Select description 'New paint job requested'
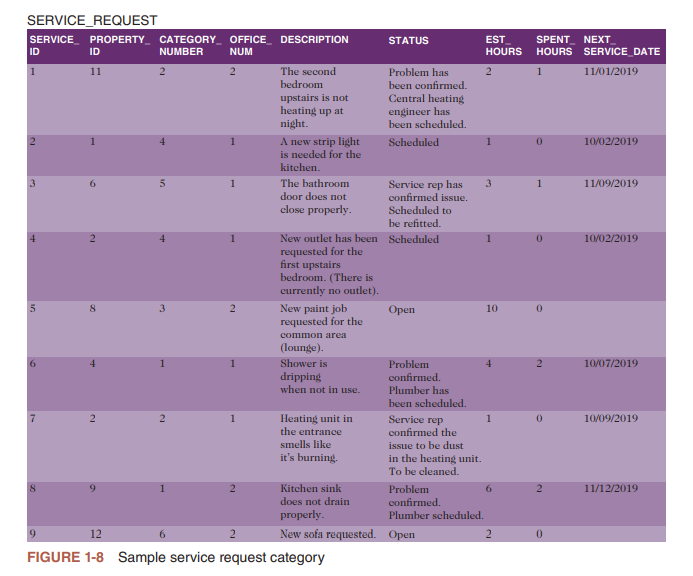This screenshot has width=693, height=576. click(x=321, y=328)
